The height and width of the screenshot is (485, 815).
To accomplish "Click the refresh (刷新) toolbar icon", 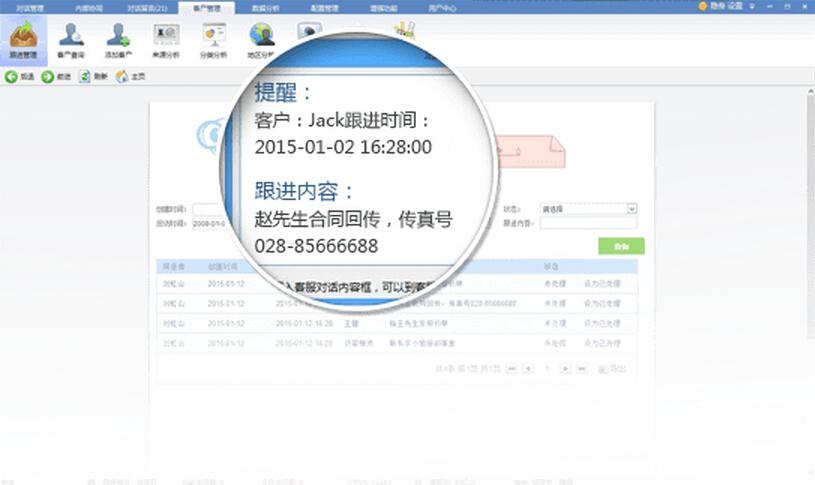I will coord(84,76).
